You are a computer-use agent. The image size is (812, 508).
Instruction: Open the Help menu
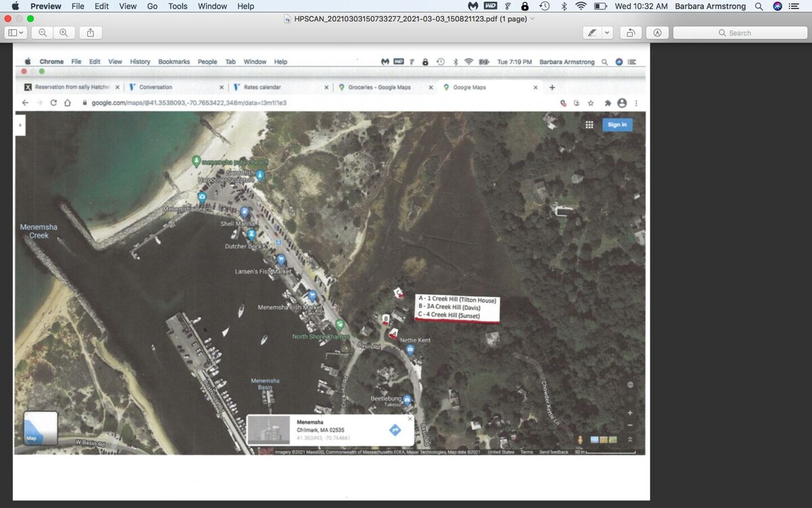tap(246, 6)
